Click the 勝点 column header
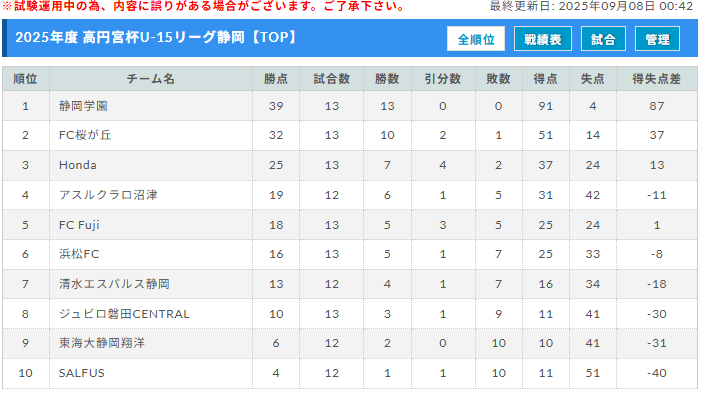The height and width of the screenshot is (394, 704). 276,79
